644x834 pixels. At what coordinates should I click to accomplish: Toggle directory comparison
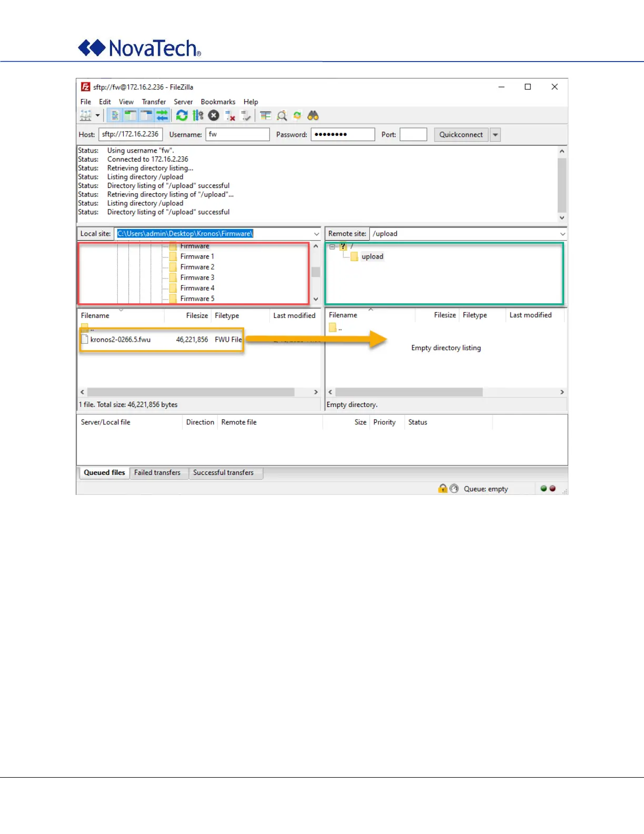[282, 115]
